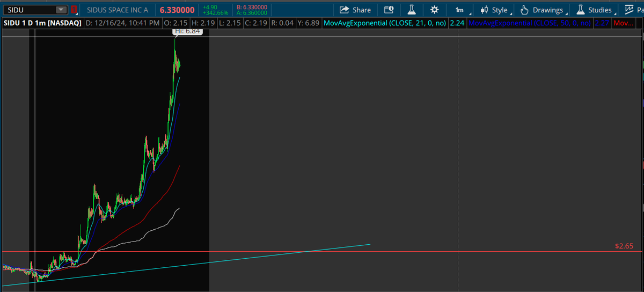Open the Studies menu
Image resolution: width=644 pixels, height=292 pixels.
[x=595, y=10]
